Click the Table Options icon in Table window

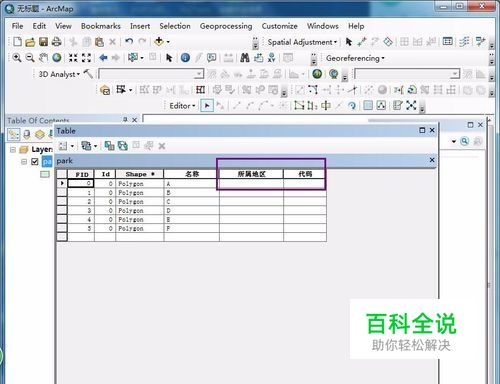click(x=63, y=146)
